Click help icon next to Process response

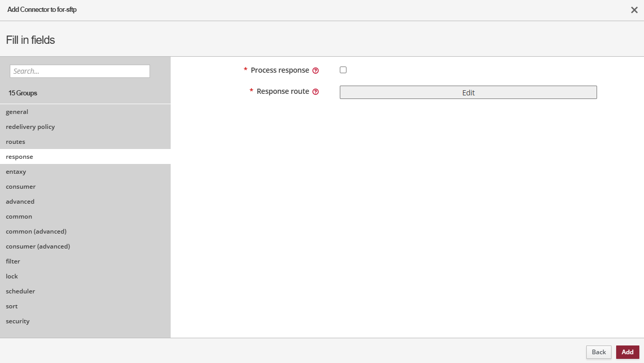(x=316, y=71)
